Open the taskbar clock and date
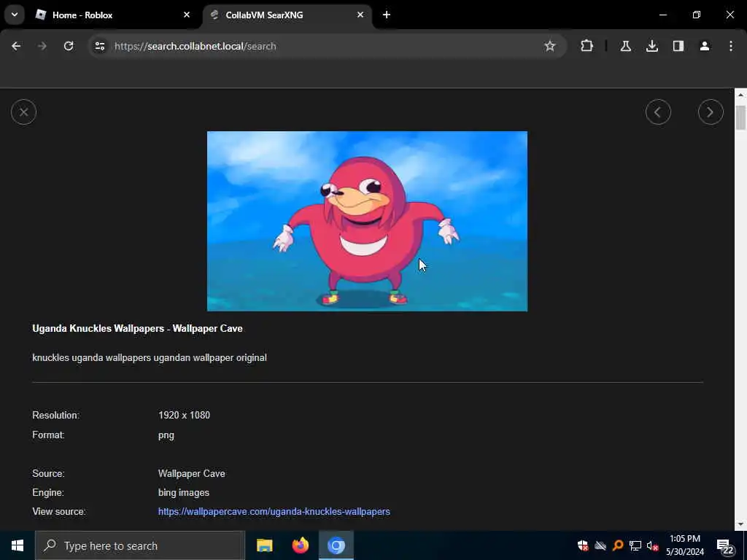The image size is (747, 560). (x=684, y=545)
